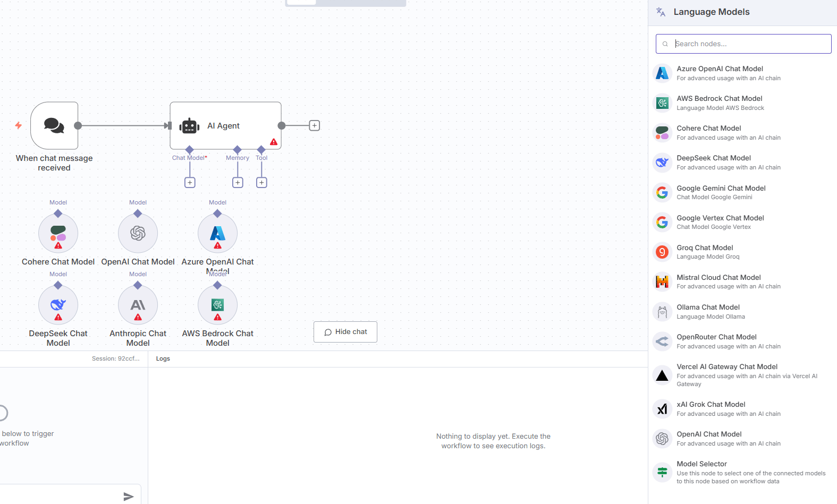
Task: Choose Cohere Chat Model from node list
Action: 742,133
